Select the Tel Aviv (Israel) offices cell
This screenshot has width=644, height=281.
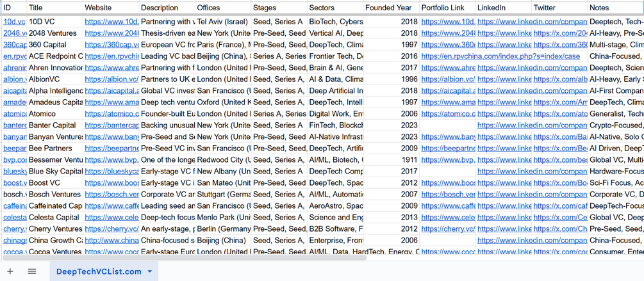pos(224,22)
